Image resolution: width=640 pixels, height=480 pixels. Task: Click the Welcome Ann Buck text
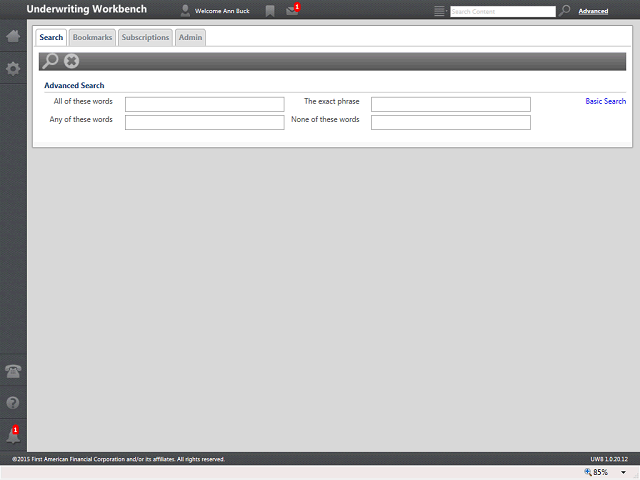(222, 11)
